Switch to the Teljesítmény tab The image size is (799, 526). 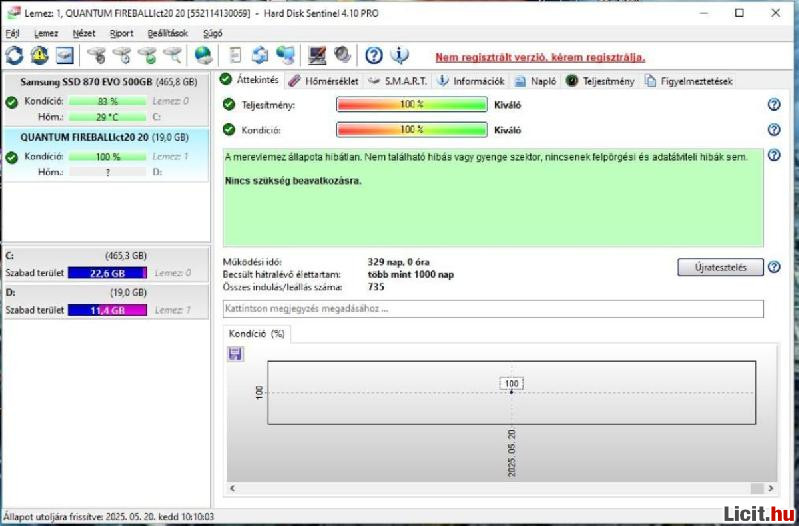[x=600, y=81]
